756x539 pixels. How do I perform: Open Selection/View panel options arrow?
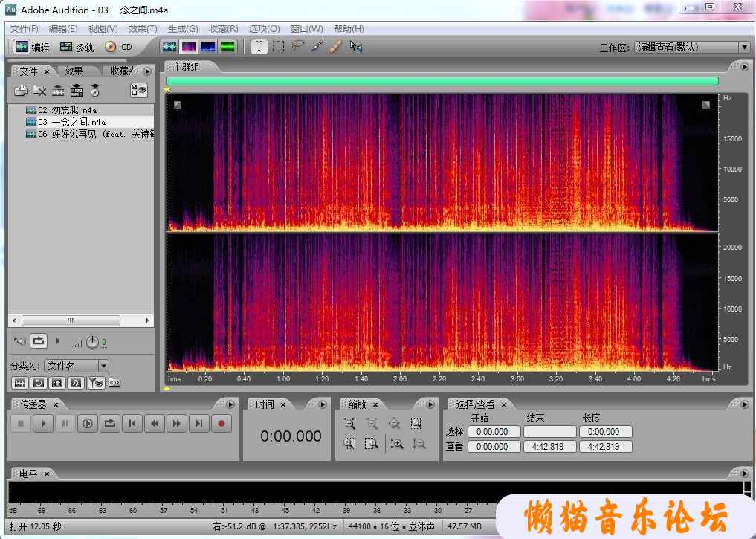pos(744,404)
